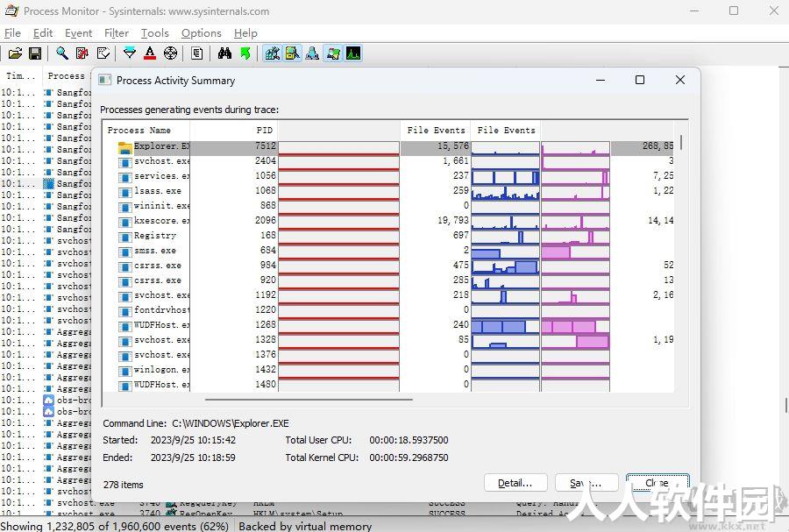Select csrss.exe with PID 984
Image resolution: width=789 pixels, height=532 pixels.
point(388,266)
